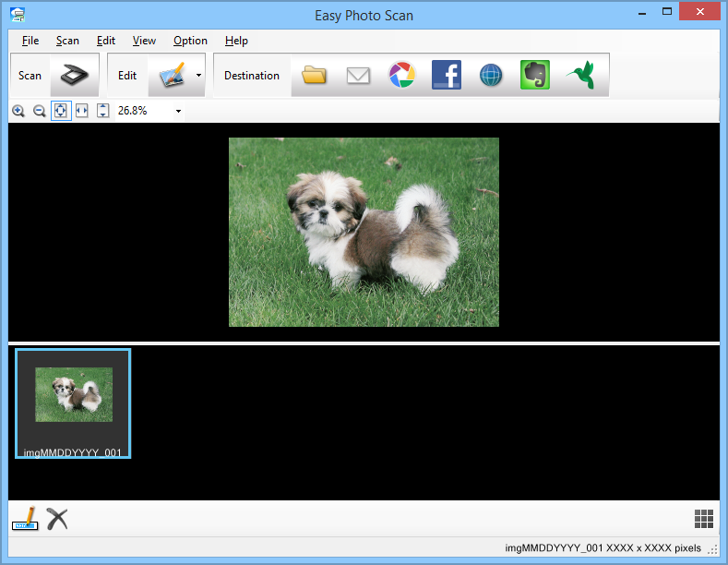
Task: Click the 26.8% zoom value field
Action: click(144, 111)
